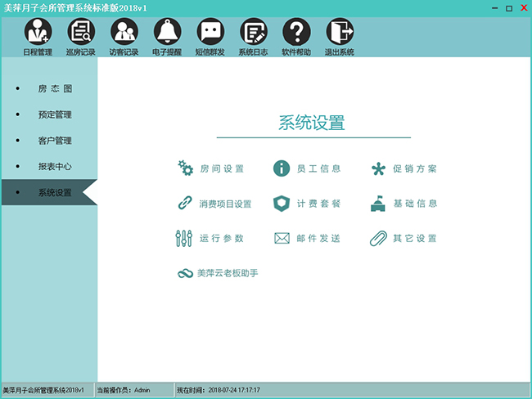
Task: Go to 预定管理 in sidebar
Action: pyautogui.click(x=55, y=114)
